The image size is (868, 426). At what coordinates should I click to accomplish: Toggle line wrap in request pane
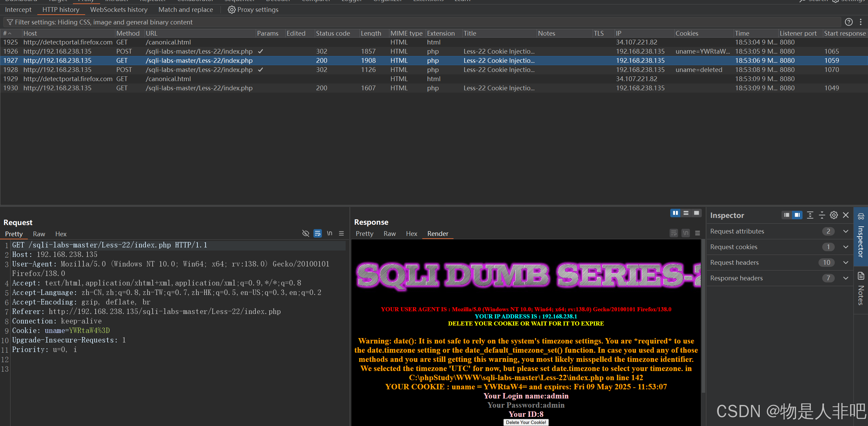pos(317,234)
